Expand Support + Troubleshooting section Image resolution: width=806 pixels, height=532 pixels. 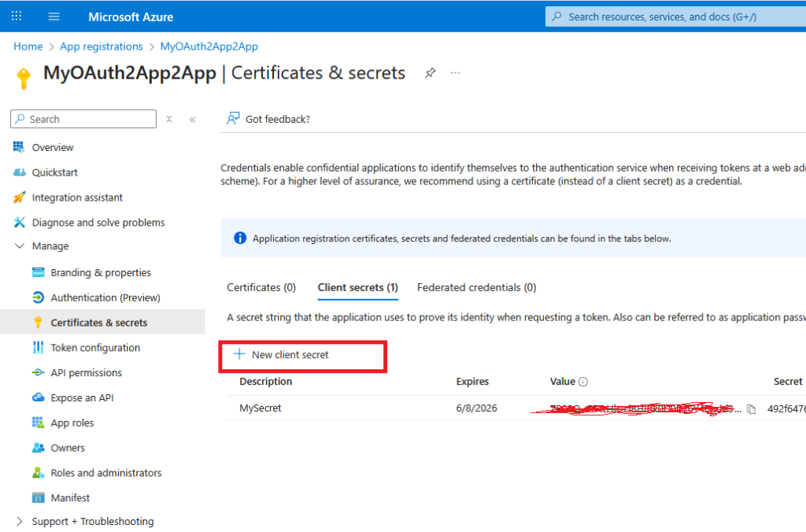pyautogui.click(x=20, y=522)
